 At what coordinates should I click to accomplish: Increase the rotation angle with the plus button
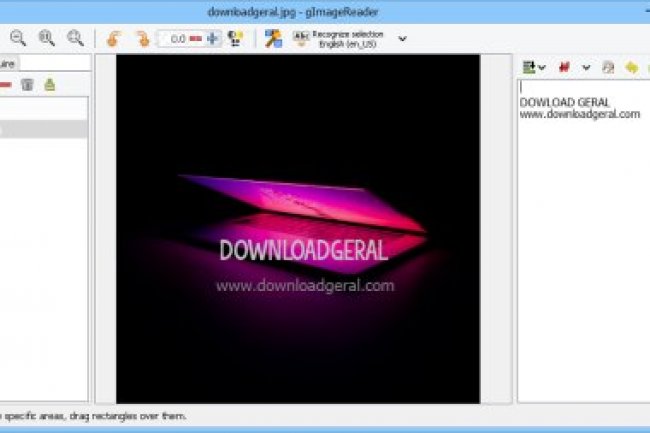click(213, 39)
